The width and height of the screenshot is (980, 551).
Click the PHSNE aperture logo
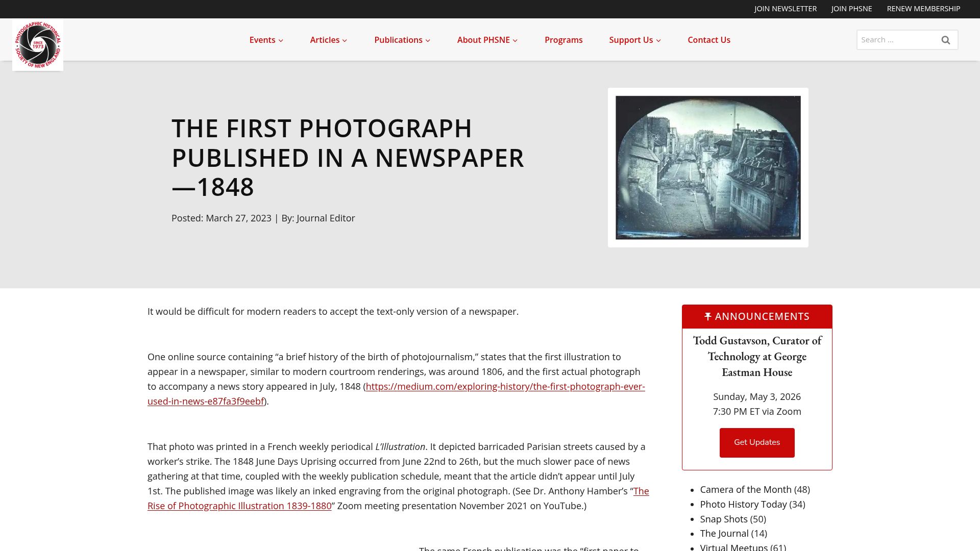(38, 45)
